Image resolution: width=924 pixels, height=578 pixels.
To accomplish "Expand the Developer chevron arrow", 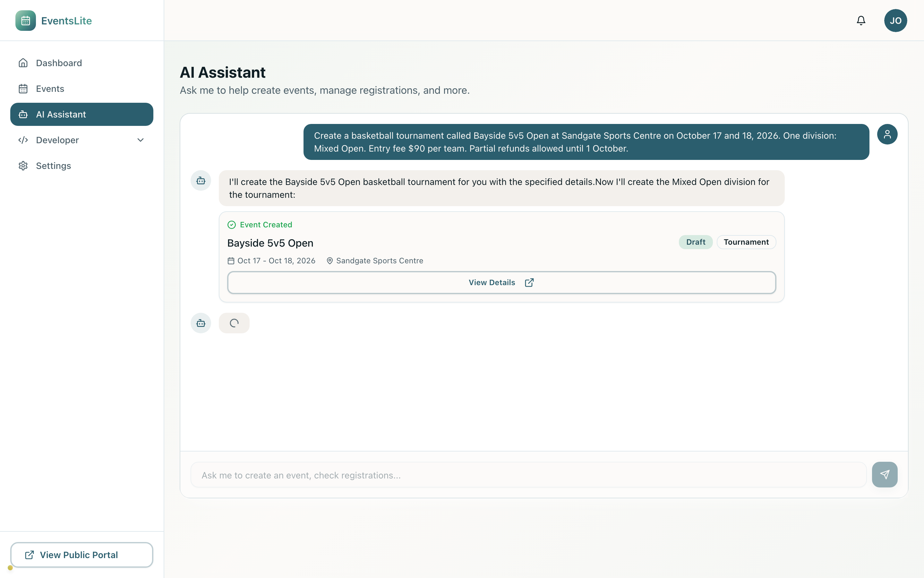I will (141, 140).
